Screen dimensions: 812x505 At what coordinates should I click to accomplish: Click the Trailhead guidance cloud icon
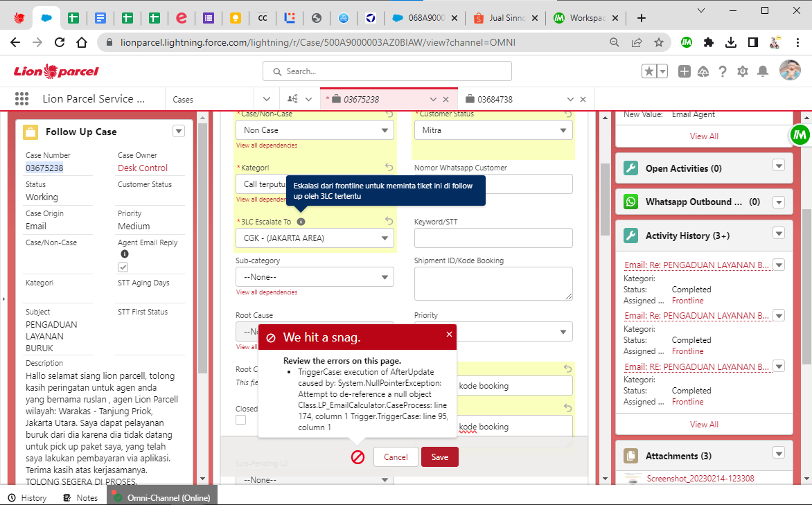(703, 71)
